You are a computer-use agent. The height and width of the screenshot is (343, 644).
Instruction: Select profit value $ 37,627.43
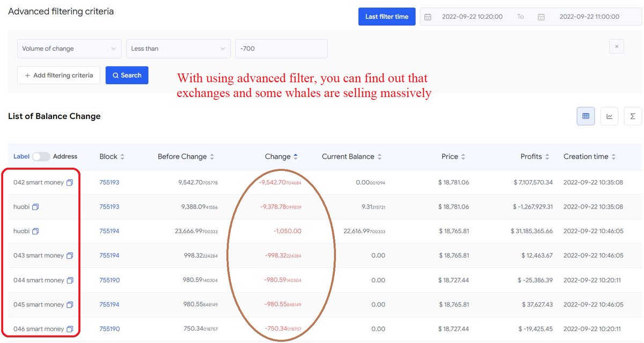pyautogui.click(x=537, y=304)
